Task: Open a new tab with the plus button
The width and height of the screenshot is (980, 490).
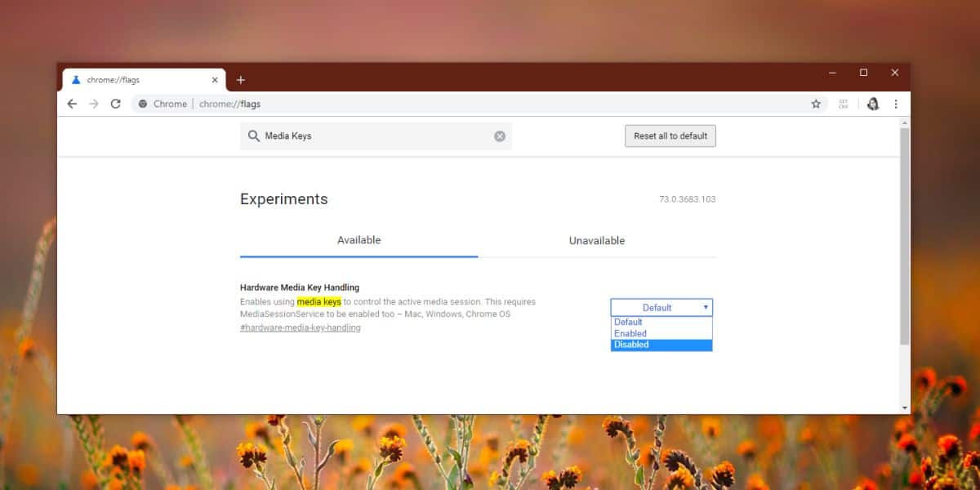Action: (240, 80)
